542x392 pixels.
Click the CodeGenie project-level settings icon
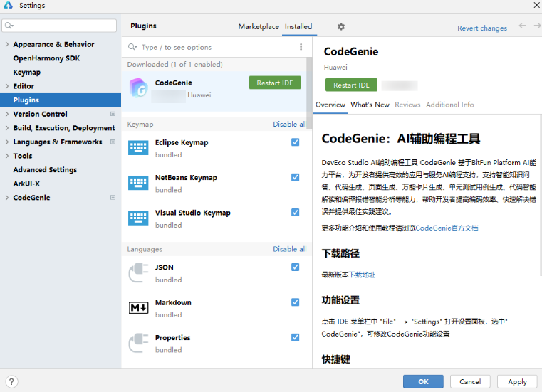[x=113, y=198]
